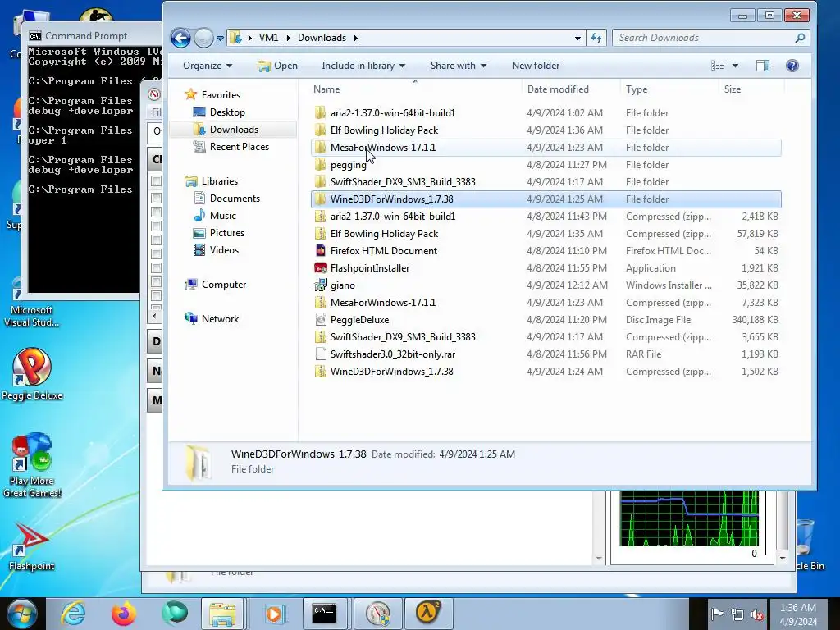Select the Elf Bowling Holiday Pack folder icon
The image size is (840, 630).
(321, 130)
